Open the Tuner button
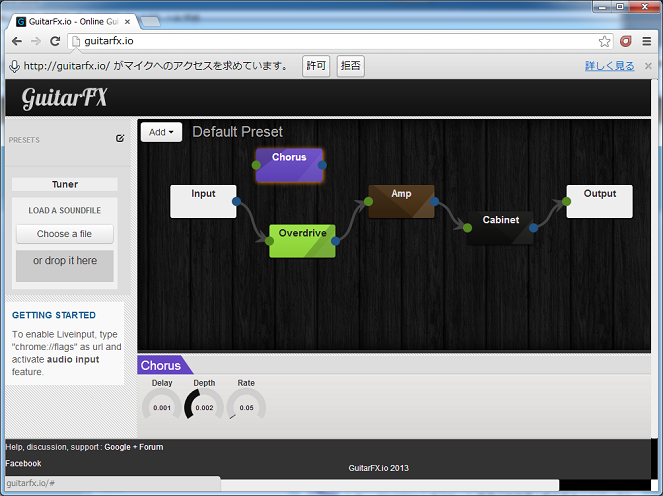This screenshot has height=496, width=663. pos(65,184)
